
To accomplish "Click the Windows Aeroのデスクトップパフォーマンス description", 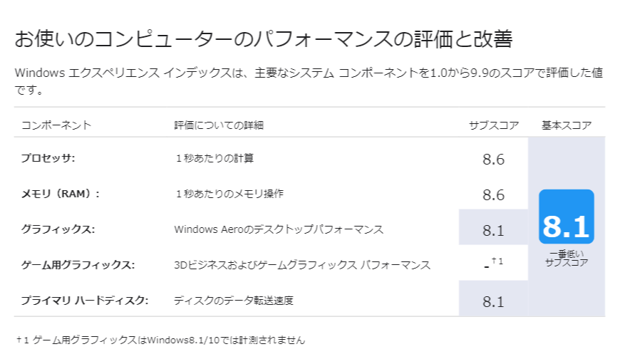I will (x=279, y=229).
